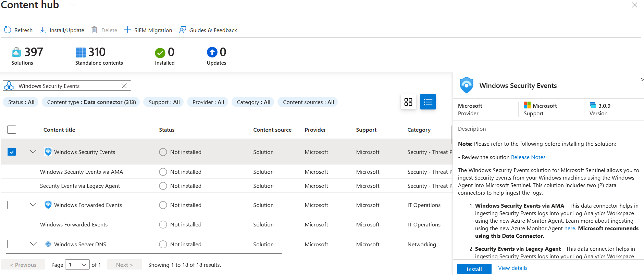The width and height of the screenshot is (644, 275).
Task: Sort by the Content title column header
Action: pos(59,130)
